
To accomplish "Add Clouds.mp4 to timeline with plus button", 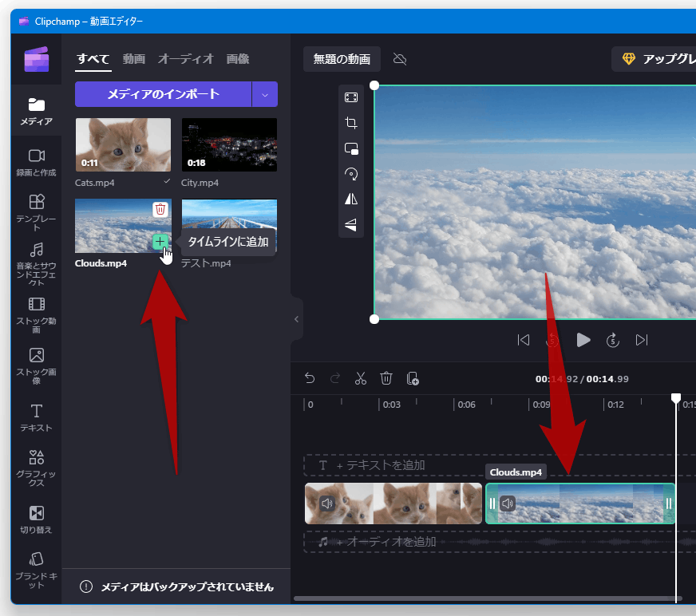I will (x=160, y=242).
